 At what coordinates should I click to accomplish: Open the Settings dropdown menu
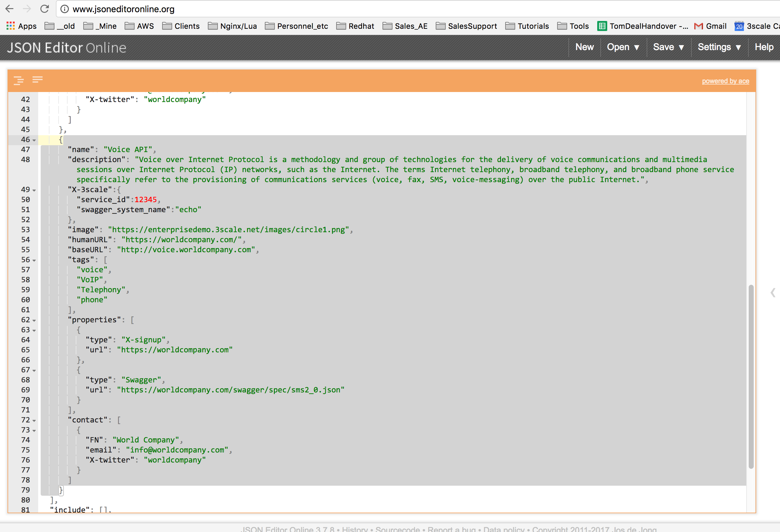pyautogui.click(x=719, y=47)
